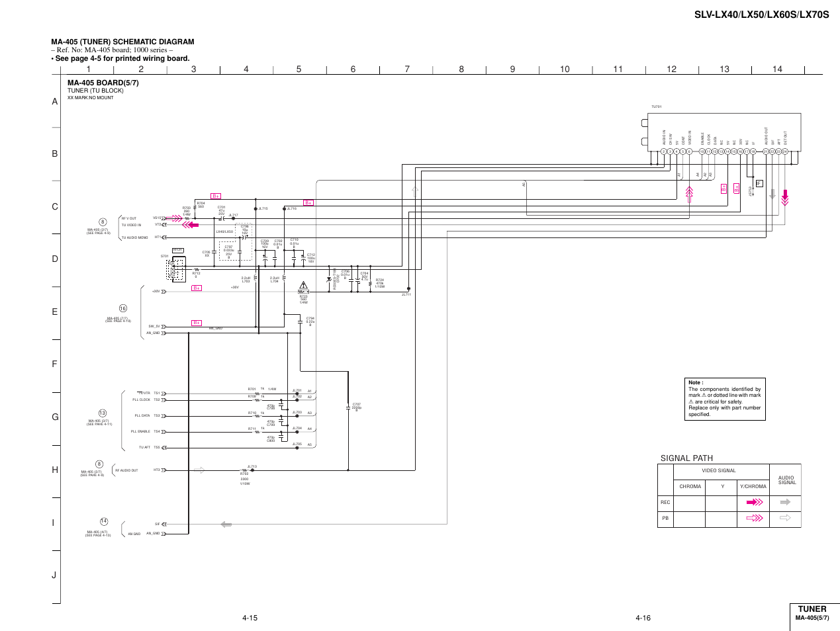Click the white up arrow in column 7
Screen dimensions: 840x631
(x=415, y=191)
